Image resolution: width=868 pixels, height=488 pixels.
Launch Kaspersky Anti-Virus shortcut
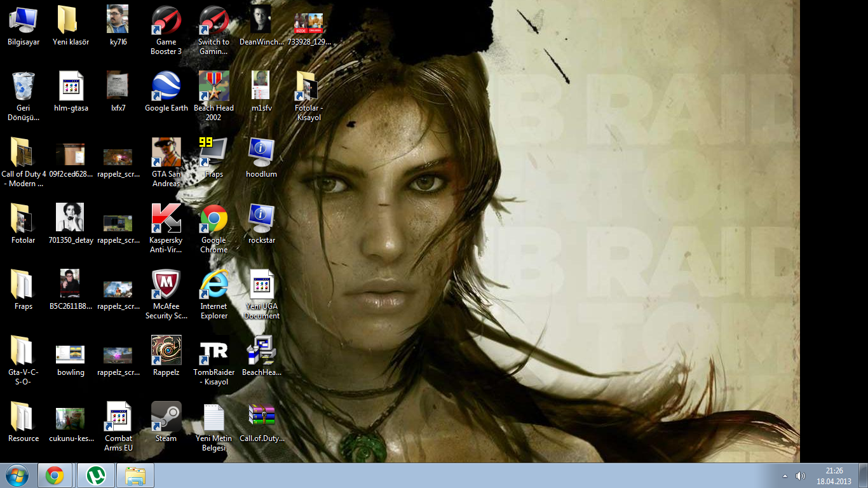166,228
